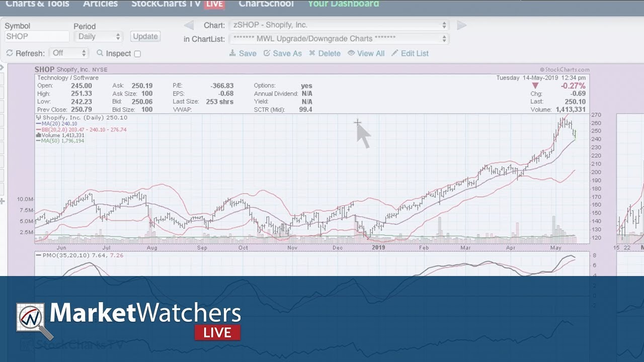Image resolution: width=644 pixels, height=362 pixels.
Task: Go to previous chart with left arrow
Action: pyautogui.click(x=188, y=25)
